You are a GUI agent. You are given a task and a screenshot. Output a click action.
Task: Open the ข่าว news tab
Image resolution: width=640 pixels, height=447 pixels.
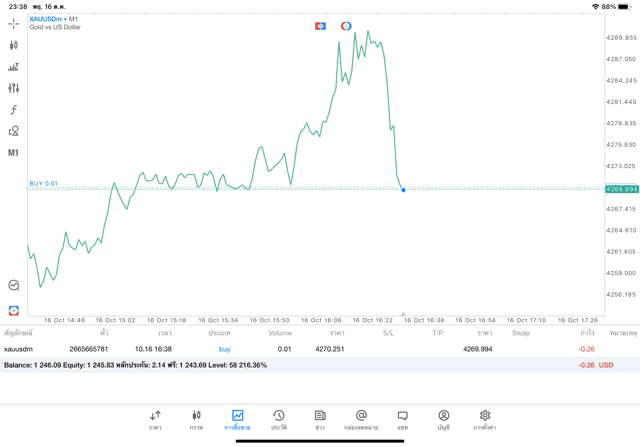pos(320,419)
